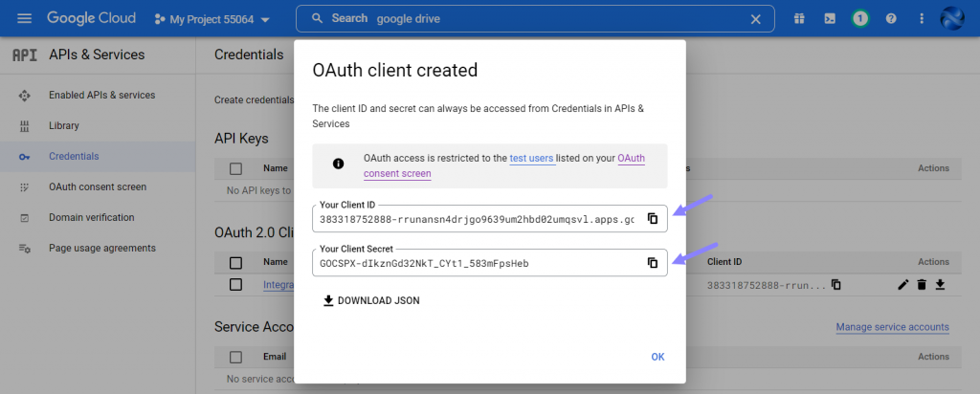Click the OAuth client created dialog title
Viewport: 980px width, 394px height.
point(395,70)
